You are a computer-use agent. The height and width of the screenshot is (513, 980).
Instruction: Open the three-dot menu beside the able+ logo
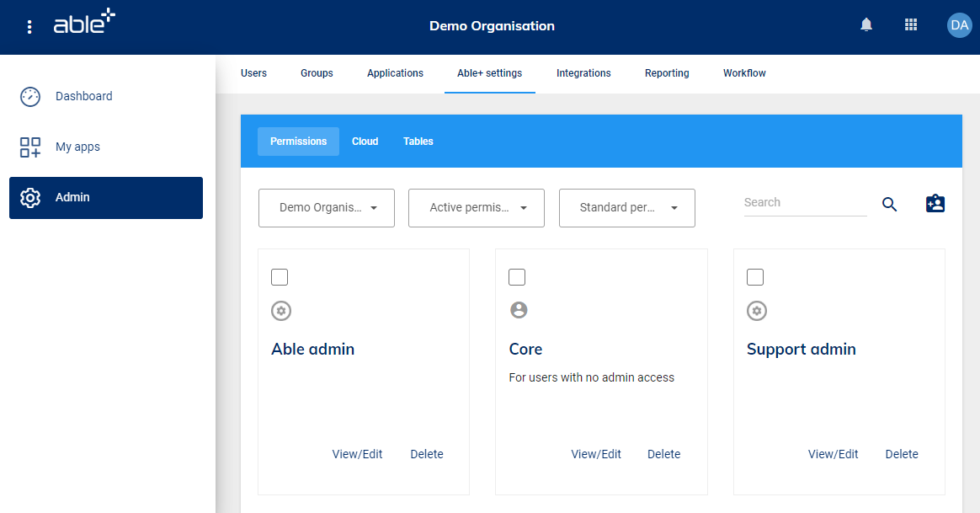(29, 27)
